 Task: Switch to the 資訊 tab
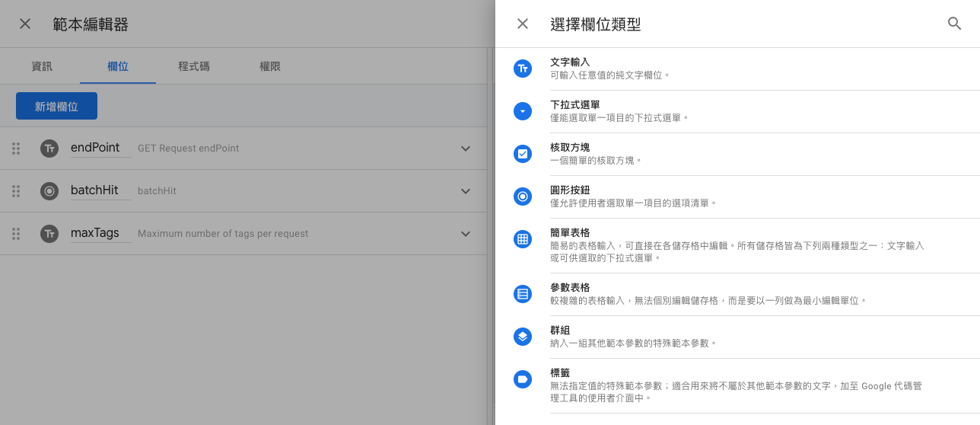point(42,66)
